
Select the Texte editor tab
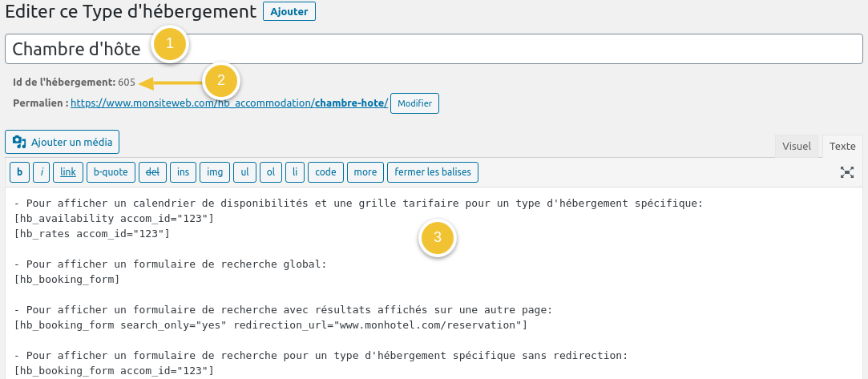pos(842,146)
